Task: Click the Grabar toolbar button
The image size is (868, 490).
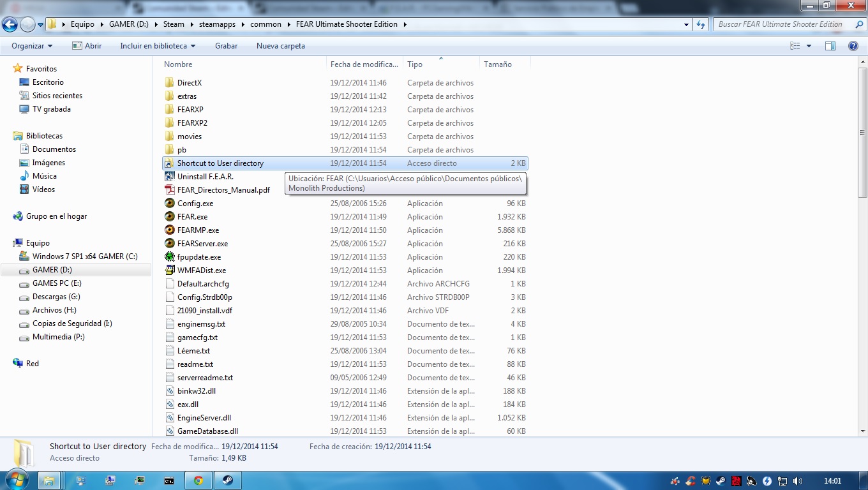Action: (x=226, y=46)
